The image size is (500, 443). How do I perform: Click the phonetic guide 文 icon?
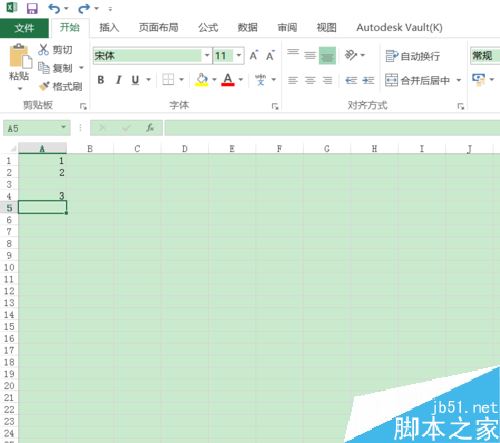point(260,80)
